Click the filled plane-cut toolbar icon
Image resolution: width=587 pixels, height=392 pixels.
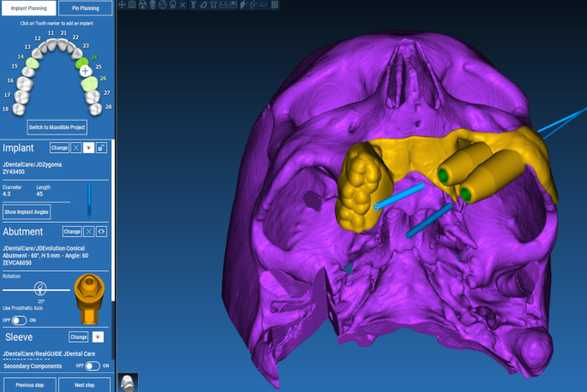point(243,4)
